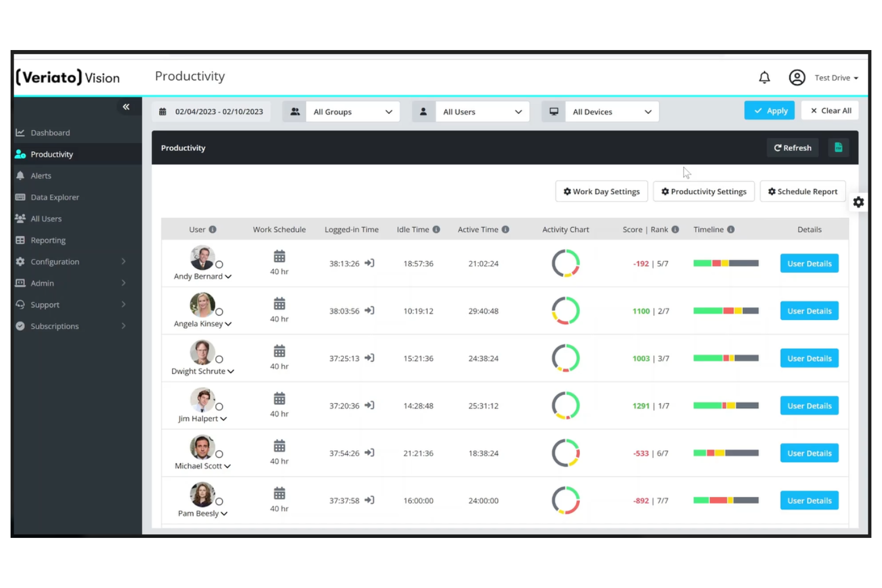Image resolution: width=882 pixels, height=588 pixels.
Task: Click Michael Scott's timeline color bar
Action: pyautogui.click(x=726, y=453)
